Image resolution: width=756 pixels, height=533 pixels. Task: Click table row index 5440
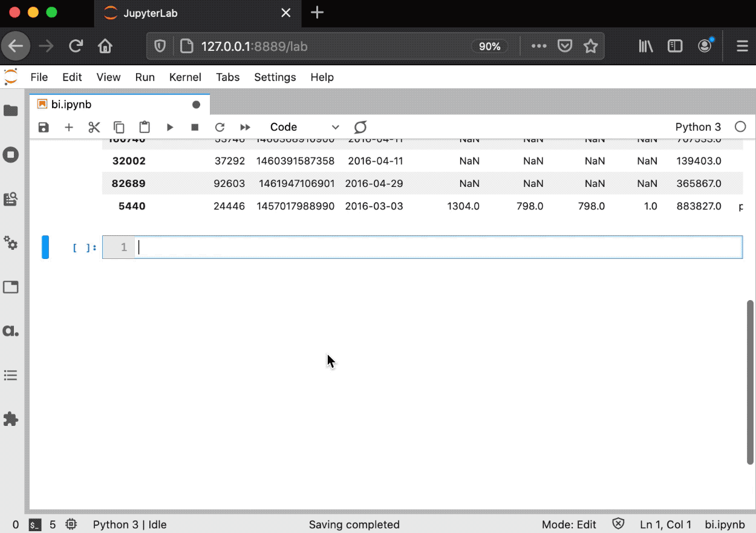(x=132, y=206)
